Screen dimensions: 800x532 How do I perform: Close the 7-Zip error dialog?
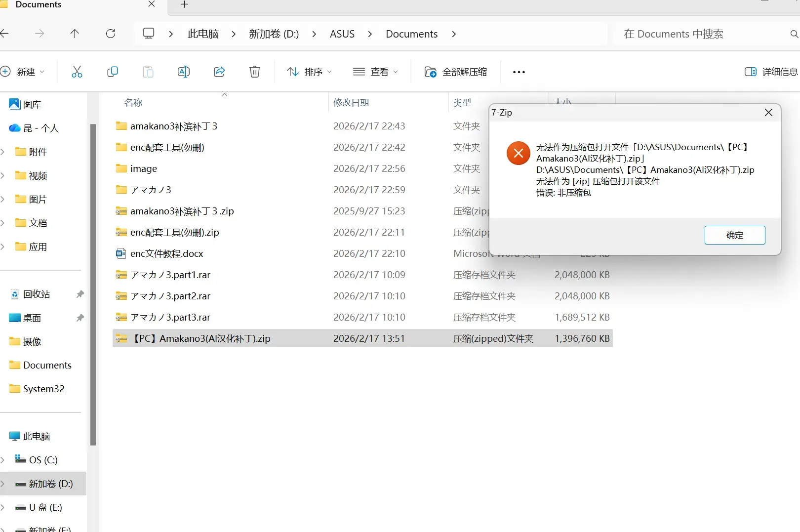(x=768, y=113)
